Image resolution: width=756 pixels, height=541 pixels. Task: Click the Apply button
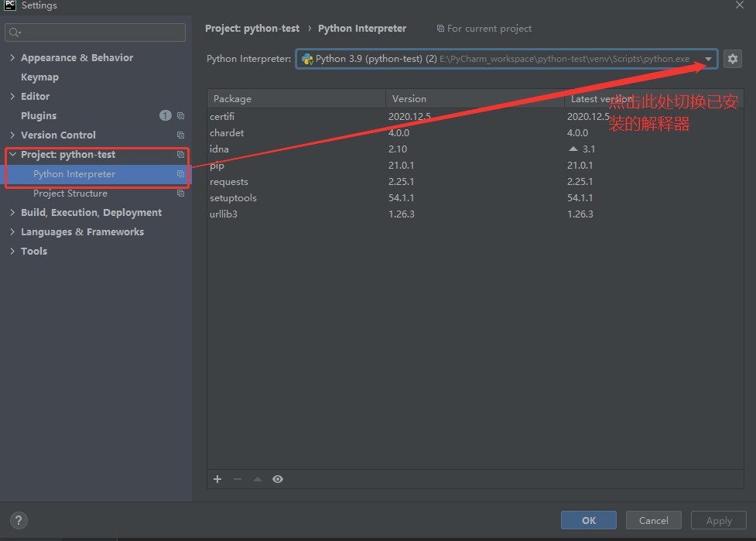tap(718, 520)
